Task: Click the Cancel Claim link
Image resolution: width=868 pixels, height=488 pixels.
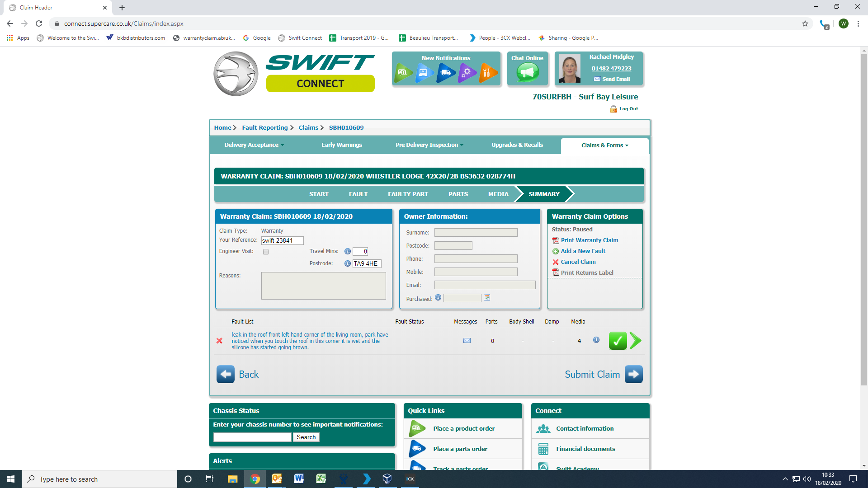Action: (x=578, y=262)
